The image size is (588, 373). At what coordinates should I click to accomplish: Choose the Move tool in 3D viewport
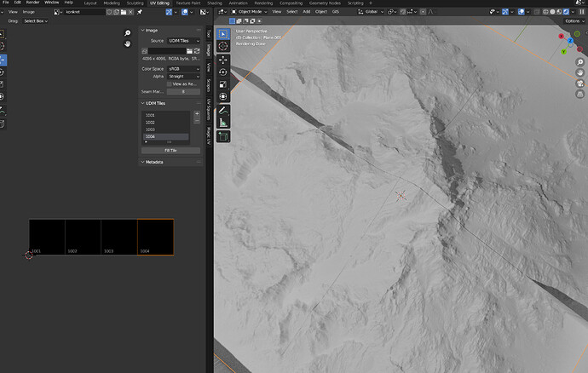click(x=223, y=60)
